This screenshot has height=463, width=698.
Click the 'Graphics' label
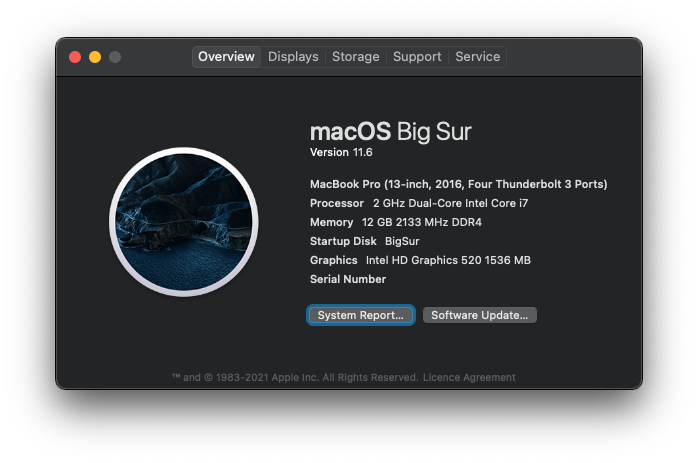point(333,260)
